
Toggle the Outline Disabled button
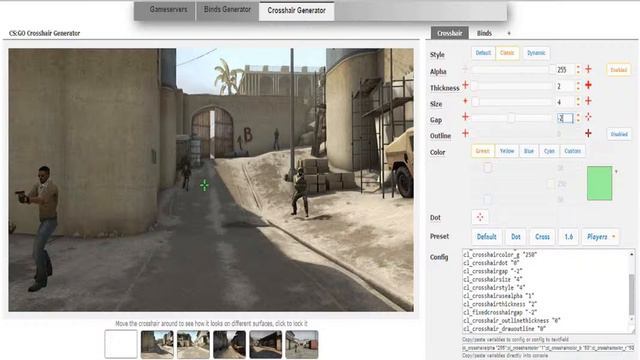point(619,134)
